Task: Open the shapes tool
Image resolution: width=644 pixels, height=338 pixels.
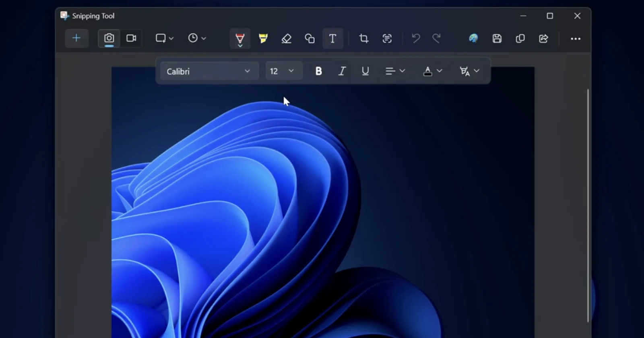Action: pos(310,39)
